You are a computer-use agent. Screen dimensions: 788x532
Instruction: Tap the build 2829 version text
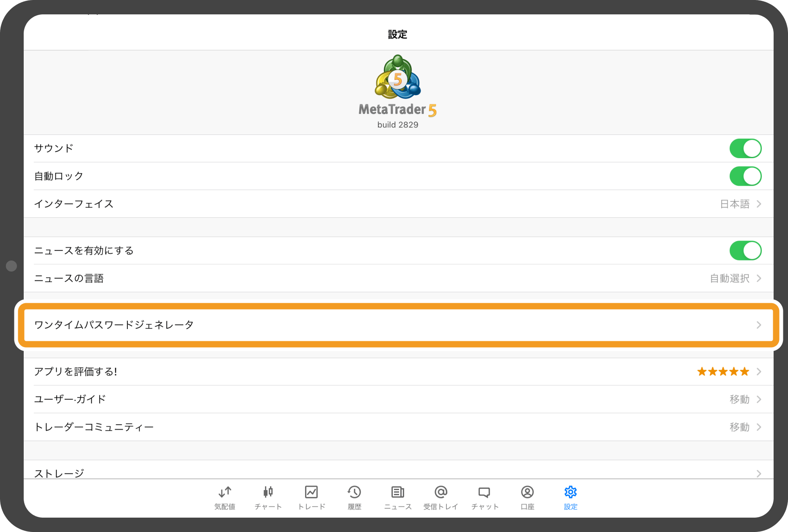click(398, 125)
